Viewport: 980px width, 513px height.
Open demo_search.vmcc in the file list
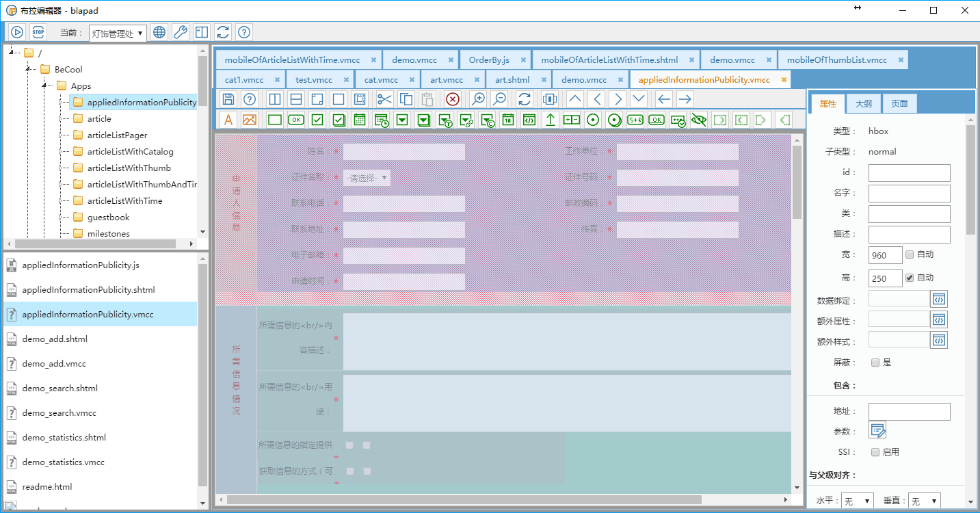click(x=59, y=413)
